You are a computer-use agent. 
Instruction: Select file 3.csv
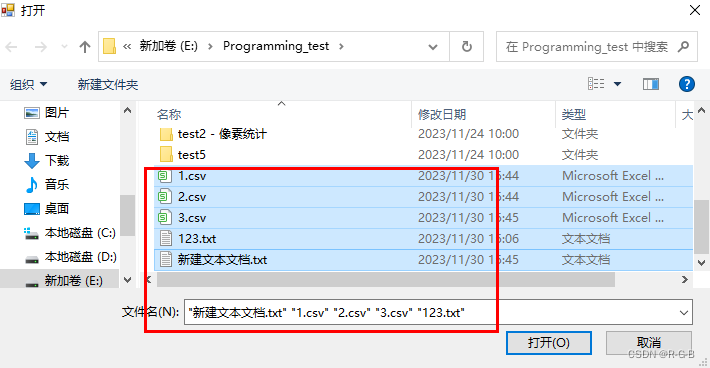pos(192,218)
